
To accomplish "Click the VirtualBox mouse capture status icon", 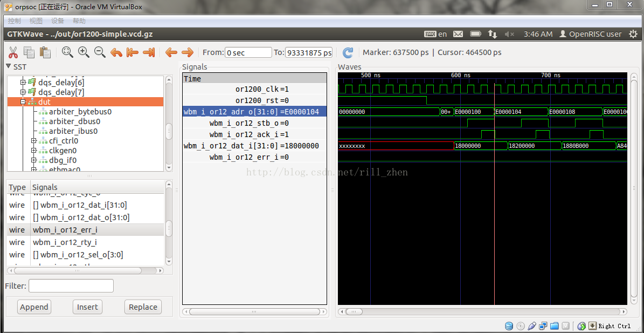I will [x=581, y=326].
